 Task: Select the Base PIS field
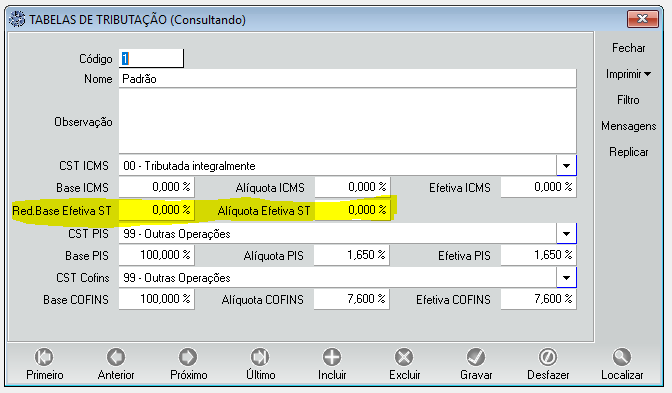(x=156, y=255)
